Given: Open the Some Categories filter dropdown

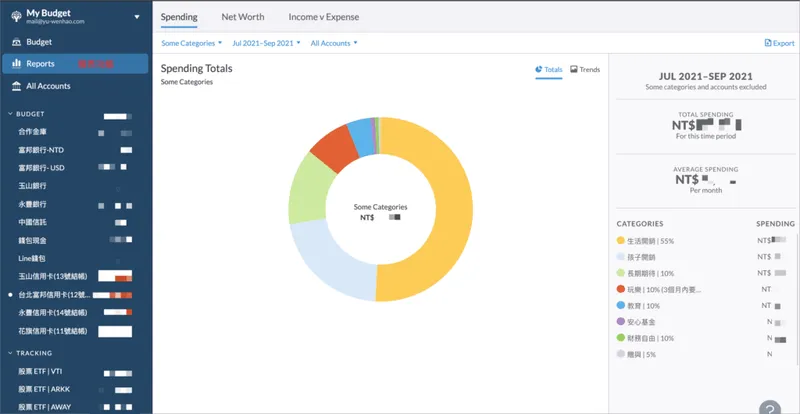Looking at the screenshot, I should pyautogui.click(x=192, y=43).
